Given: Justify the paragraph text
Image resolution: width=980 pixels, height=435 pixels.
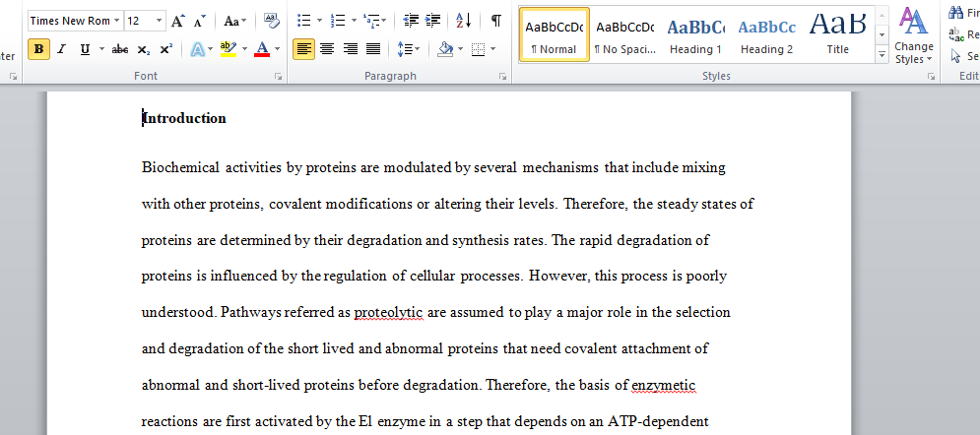Looking at the screenshot, I should [x=373, y=49].
